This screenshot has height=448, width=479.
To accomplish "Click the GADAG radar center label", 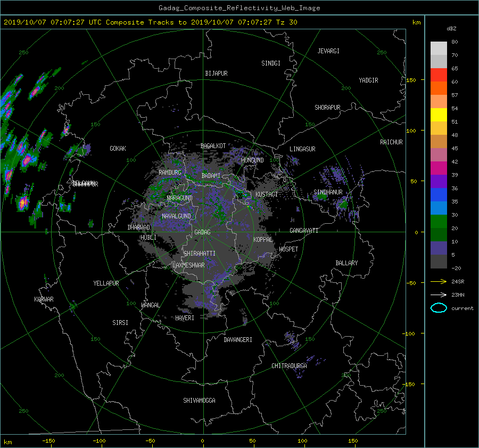I will click(x=202, y=232).
